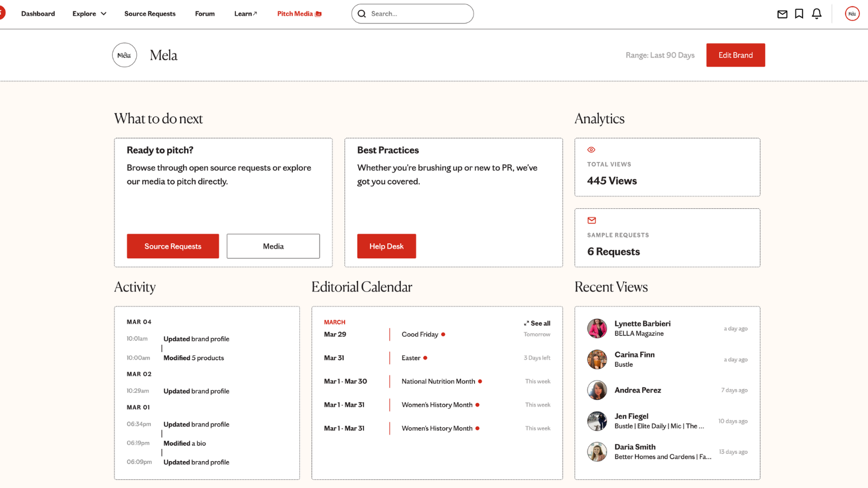Image resolution: width=868 pixels, height=488 pixels.
Task: Click envelope icon on Sample Requests card
Action: coord(591,220)
